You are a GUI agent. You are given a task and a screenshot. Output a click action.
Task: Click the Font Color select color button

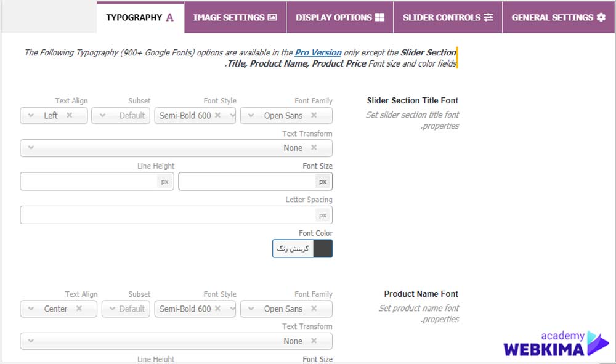(293, 249)
